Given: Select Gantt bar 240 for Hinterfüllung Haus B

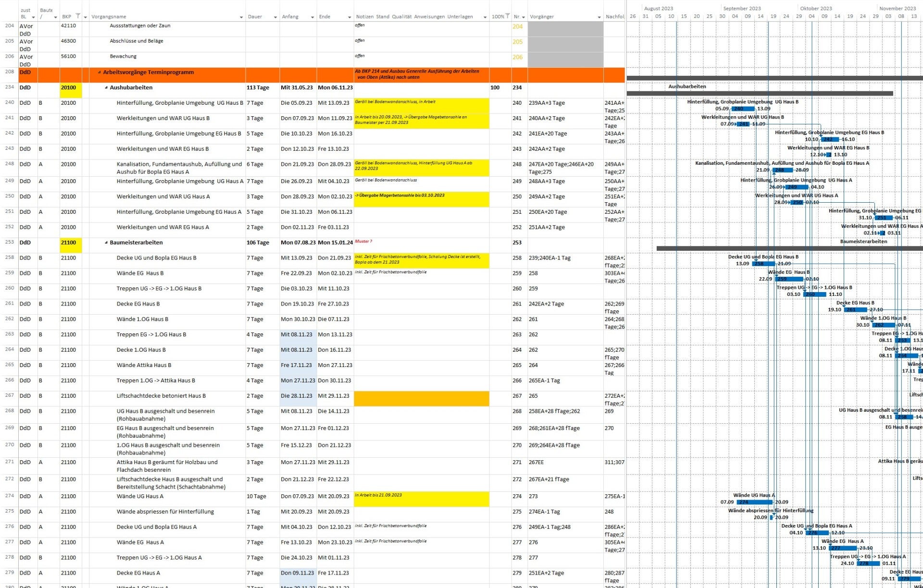Looking at the screenshot, I should click(743, 109).
